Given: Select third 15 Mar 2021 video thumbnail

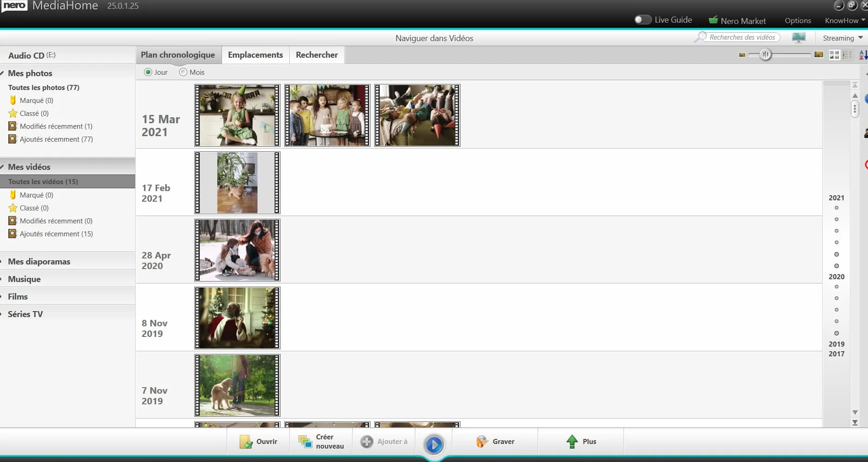Looking at the screenshot, I should (417, 115).
